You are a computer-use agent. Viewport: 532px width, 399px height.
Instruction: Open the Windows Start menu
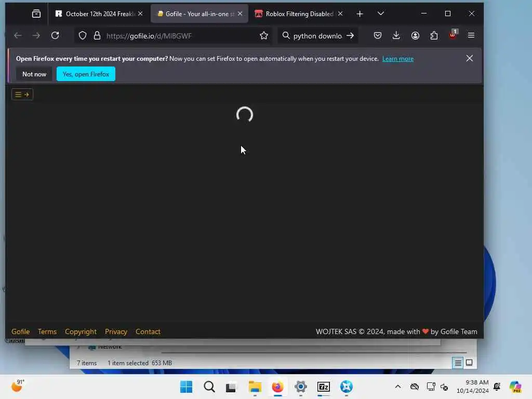coord(187,387)
